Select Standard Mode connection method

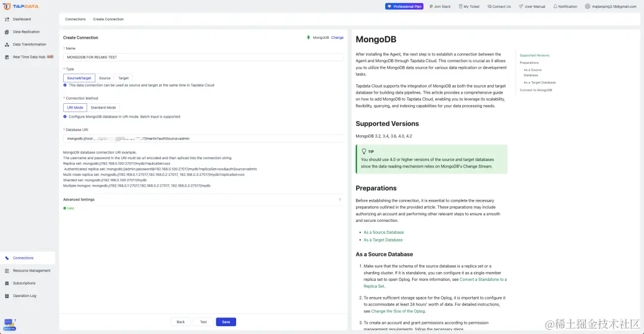click(x=103, y=107)
